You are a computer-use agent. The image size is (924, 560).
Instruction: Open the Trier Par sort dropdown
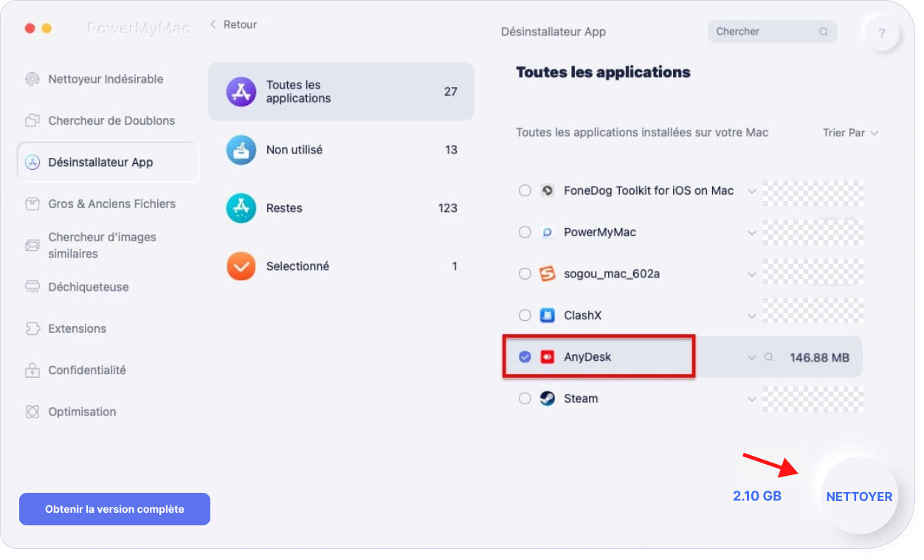pyautogui.click(x=850, y=133)
